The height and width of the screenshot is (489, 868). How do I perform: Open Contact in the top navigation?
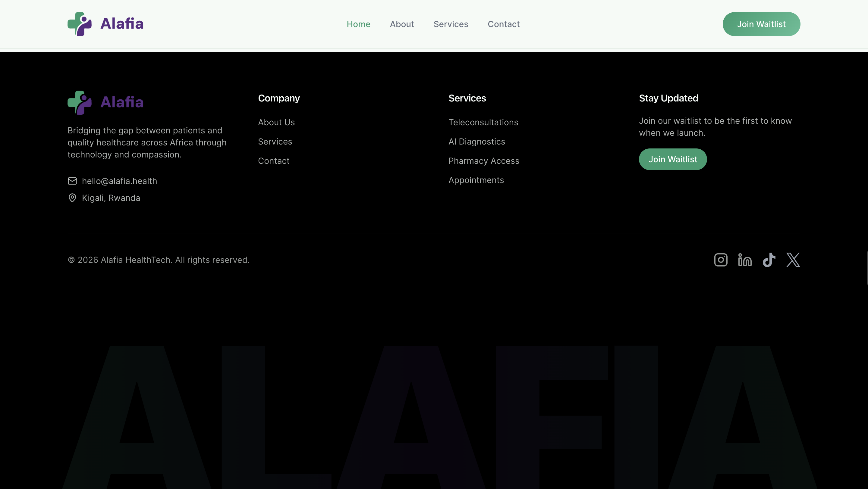click(504, 24)
